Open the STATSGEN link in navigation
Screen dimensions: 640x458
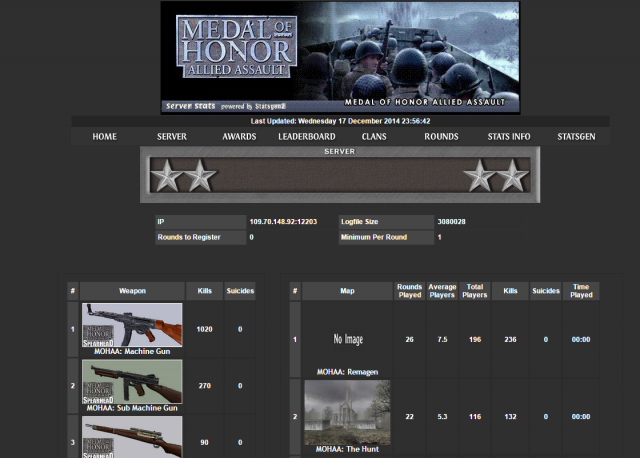point(576,137)
